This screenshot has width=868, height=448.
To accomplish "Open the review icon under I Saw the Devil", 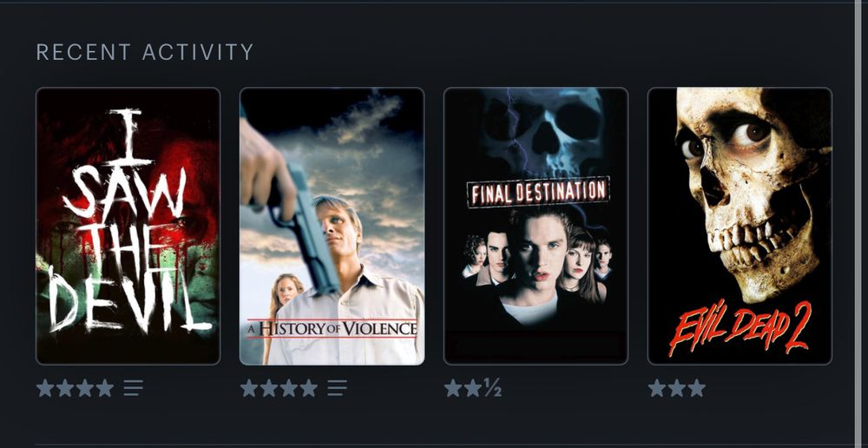I will [x=133, y=387].
